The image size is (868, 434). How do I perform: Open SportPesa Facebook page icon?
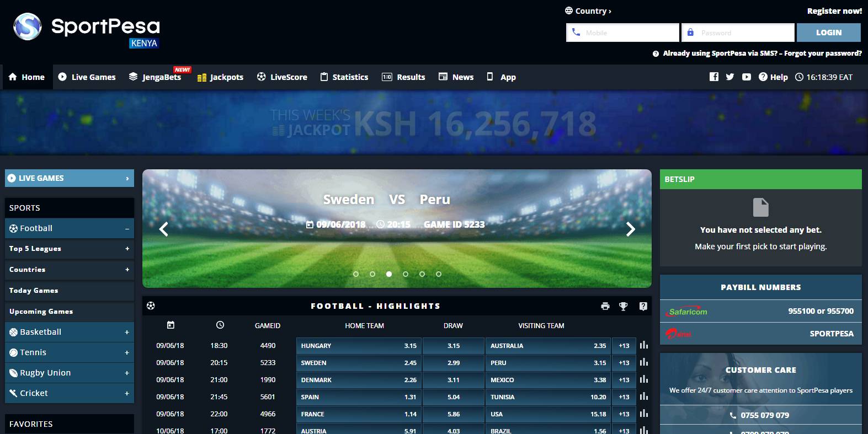point(714,77)
